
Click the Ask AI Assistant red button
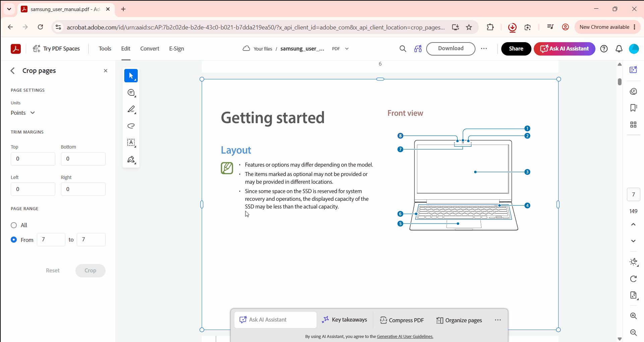(565, 49)
